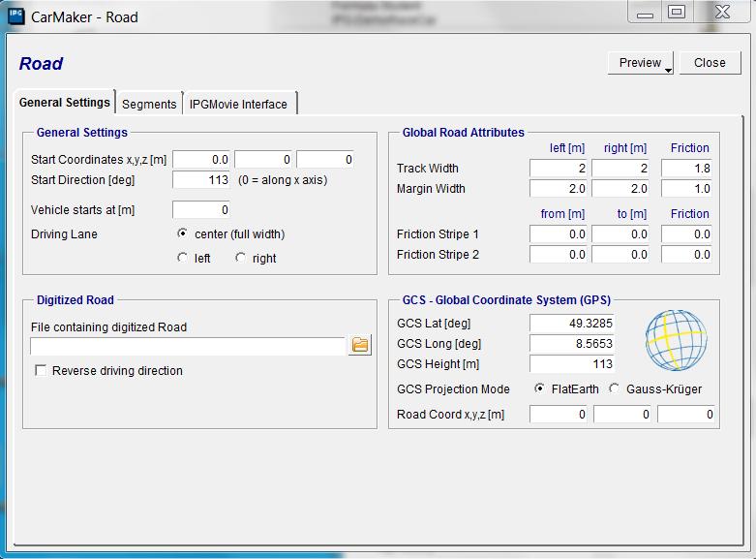This screenshot has height=559, width=756.
Task: Click the 'Road' heading text
Action: click(x=41, y=63)
